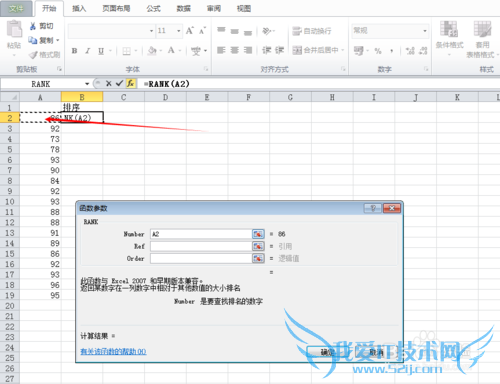Click the decrease decimal icon

[x=423, y=51]
